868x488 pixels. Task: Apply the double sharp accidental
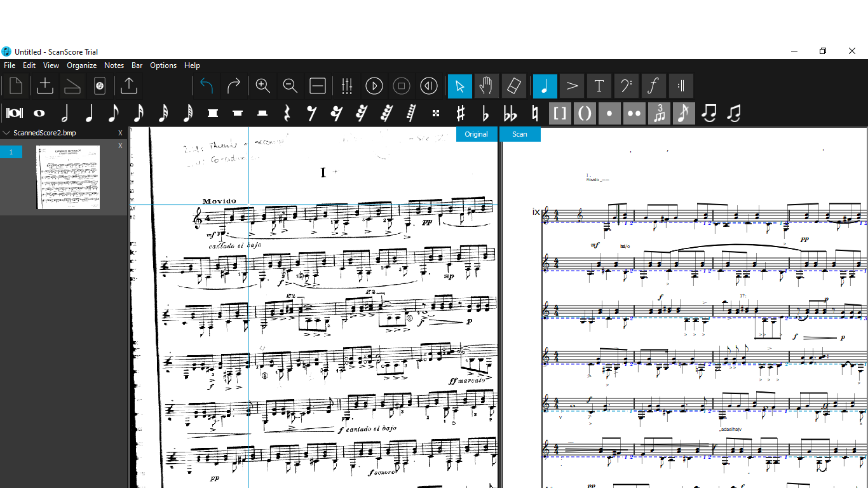tap(436, 113)
